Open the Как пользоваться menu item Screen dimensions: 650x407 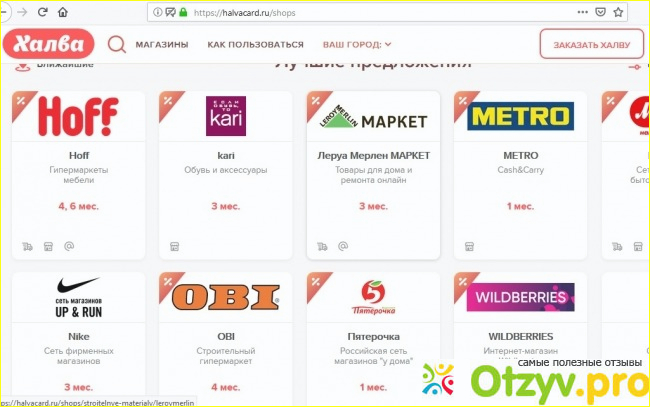(255, 44)
